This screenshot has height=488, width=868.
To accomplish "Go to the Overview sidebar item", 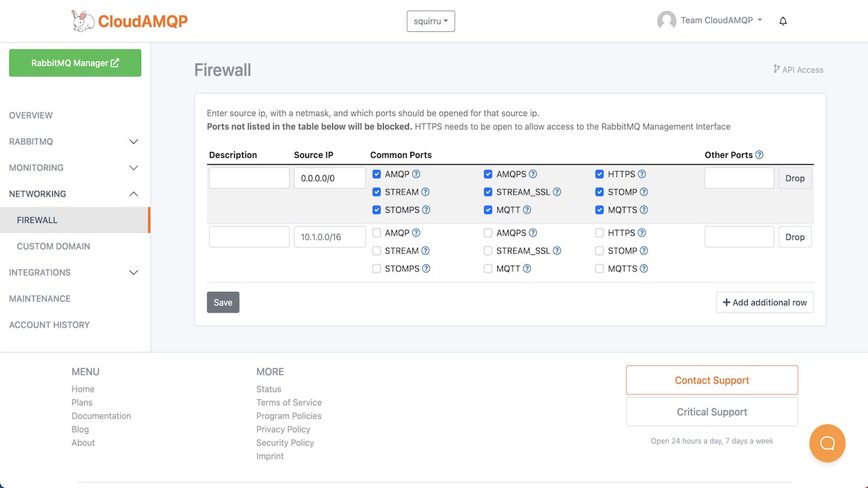I will pyautogui.click(x=31, y=115).
